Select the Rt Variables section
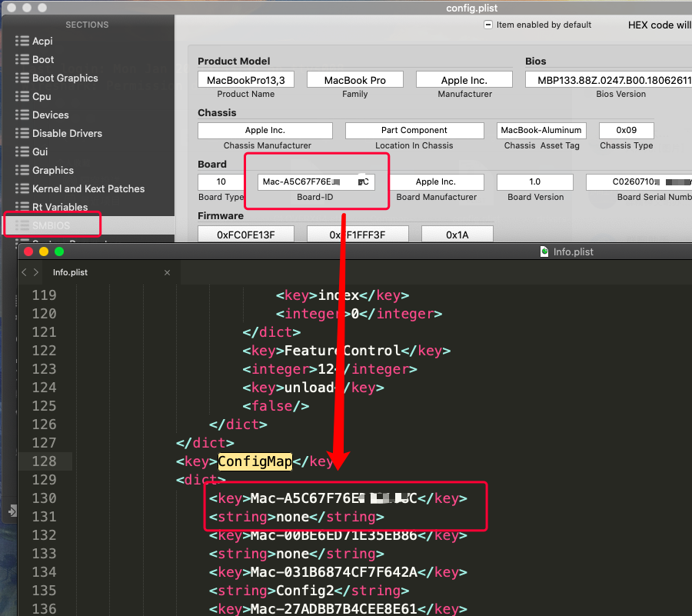The image size is (692, 616). point(60,207)
